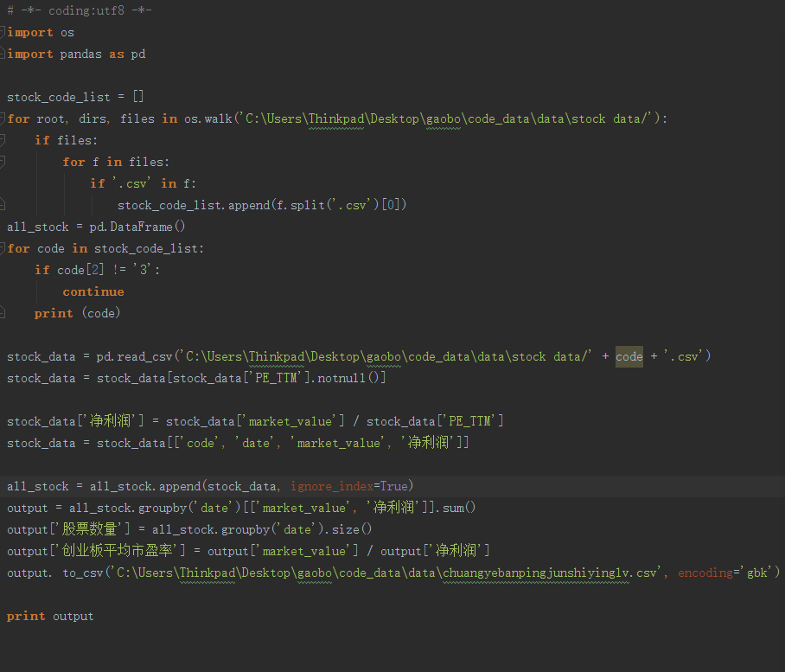This screenshot has width=785, height=672.
Task: Place cursor on 'import os' line
Action: click(x=41, y=33)
